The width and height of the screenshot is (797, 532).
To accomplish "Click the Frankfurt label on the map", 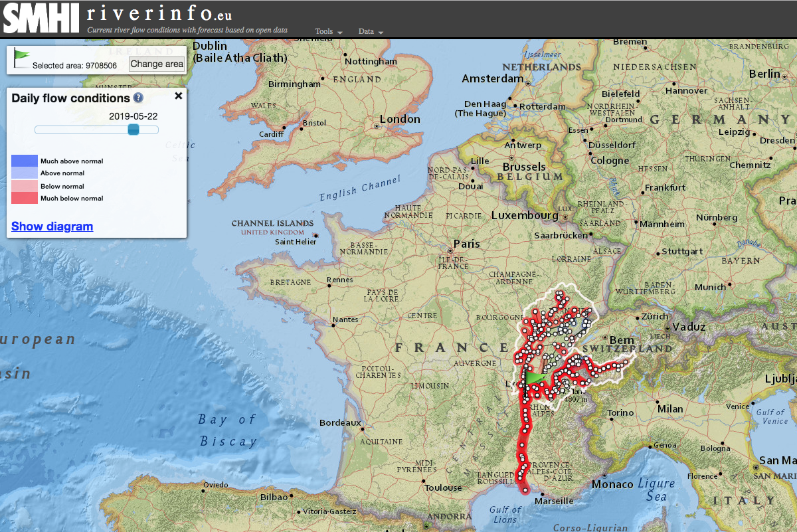I will point(665,188).
